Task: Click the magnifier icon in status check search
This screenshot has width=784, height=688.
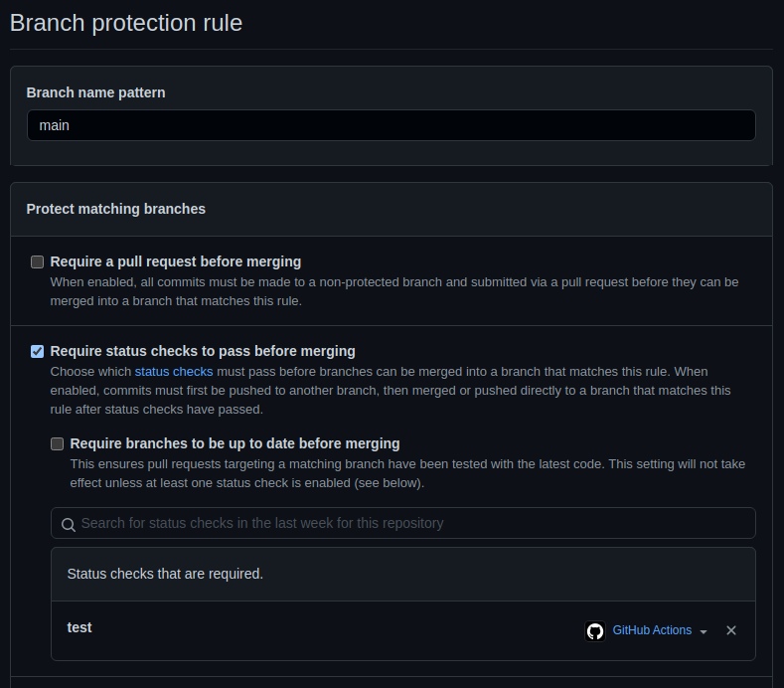Action: tap(69, 524)
